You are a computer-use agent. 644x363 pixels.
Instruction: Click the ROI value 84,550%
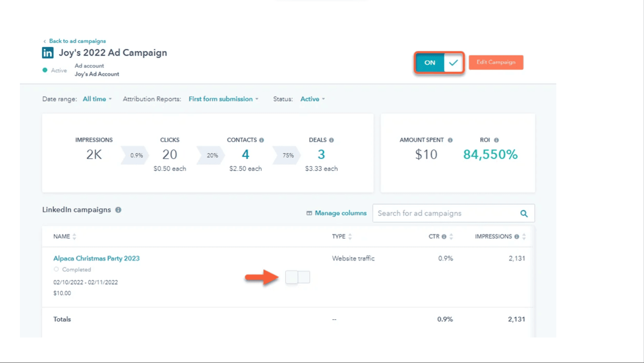[x=490, y=155]
